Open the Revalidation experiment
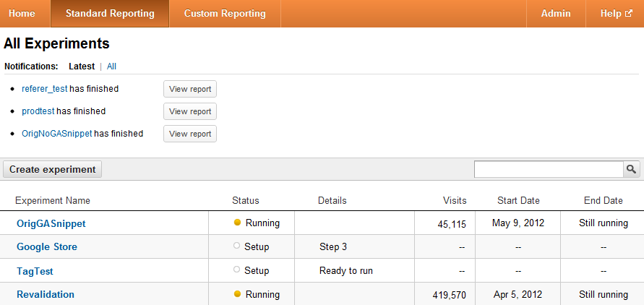This screenshot has width=644, height=305. (46, 294)
